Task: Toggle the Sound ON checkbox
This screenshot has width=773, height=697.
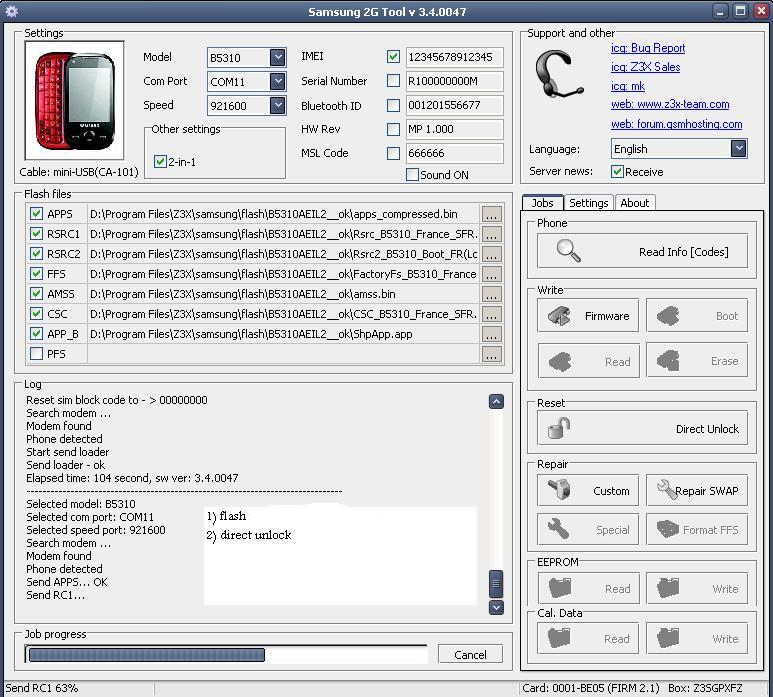Action: tap(412, 174)
